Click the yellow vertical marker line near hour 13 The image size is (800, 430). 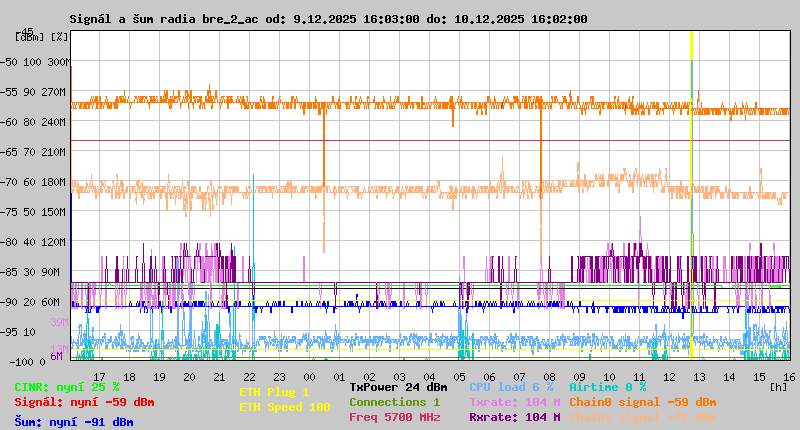(691, 200)
